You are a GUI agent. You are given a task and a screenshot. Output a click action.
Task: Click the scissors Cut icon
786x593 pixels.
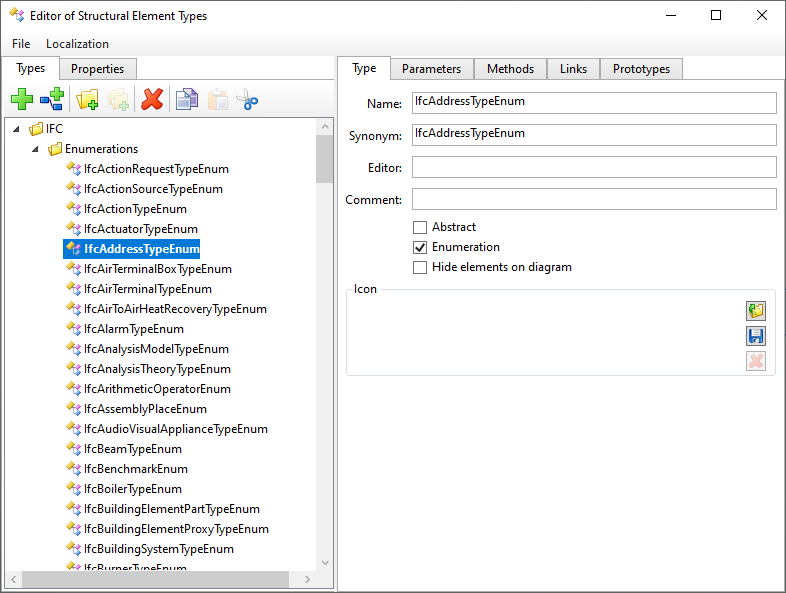pyautogui.click(x=247, y=99)
